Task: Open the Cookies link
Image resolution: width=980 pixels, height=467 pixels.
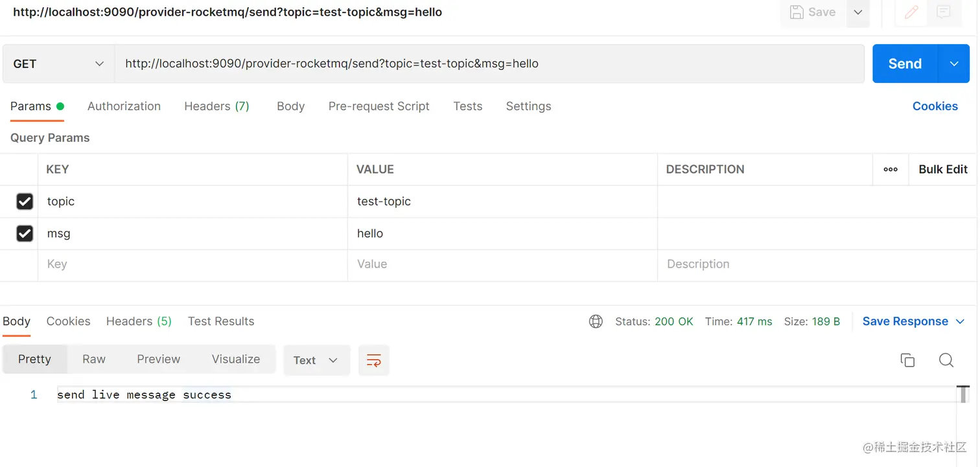Action: coord(935,106)
